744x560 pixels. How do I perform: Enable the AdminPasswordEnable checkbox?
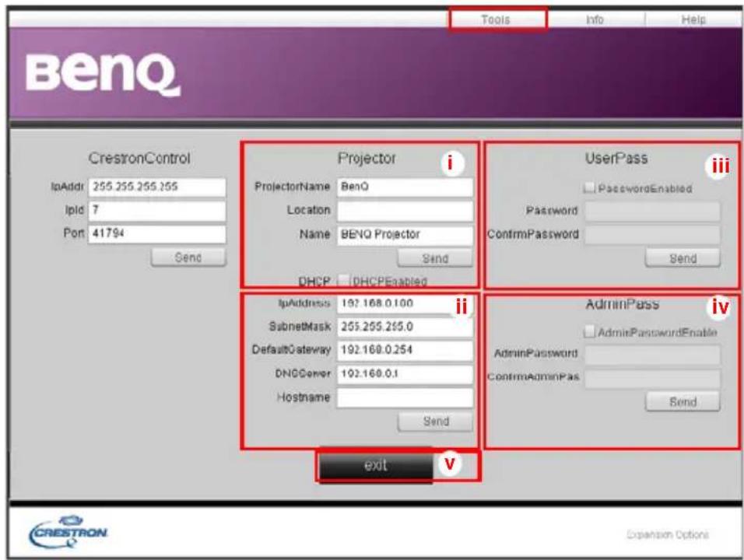click(x=589, y=331)
